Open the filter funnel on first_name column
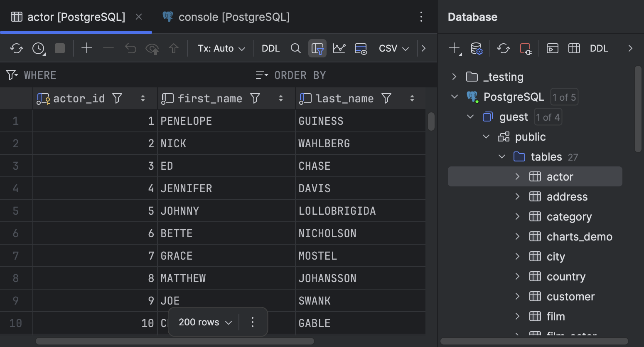This screenshot has width=644, height=347. click(255, 98)
